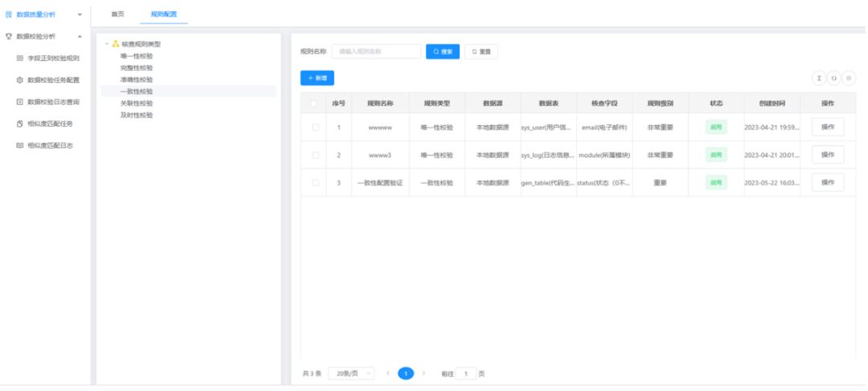
Task: Click the 启用 status tag for 一致性配置验证
Action: (x=716, y=182)
